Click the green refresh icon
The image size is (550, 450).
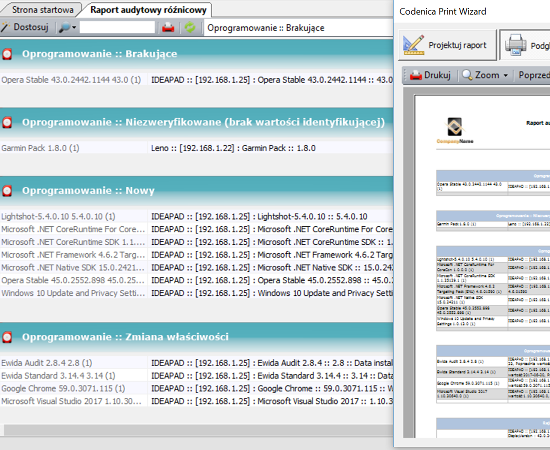click(190, 27)
